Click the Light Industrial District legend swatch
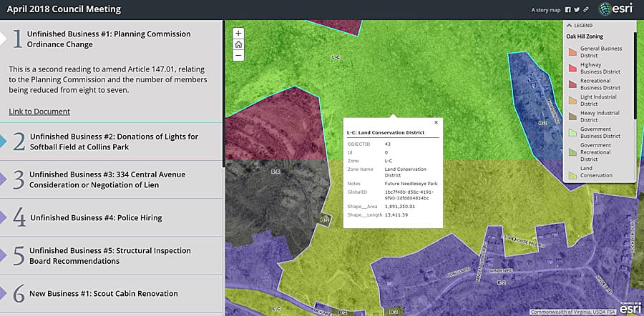The image size is (644, 316). click(x=572, y=100)
